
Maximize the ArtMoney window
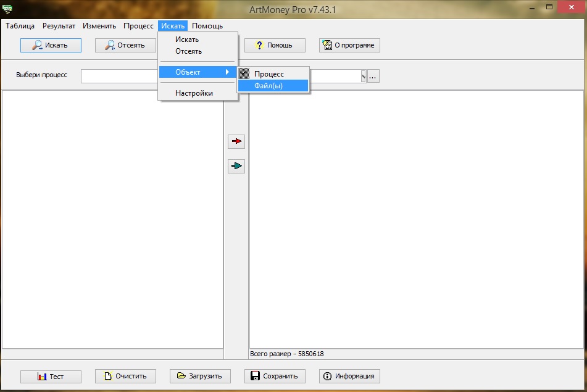coord(549,7)
